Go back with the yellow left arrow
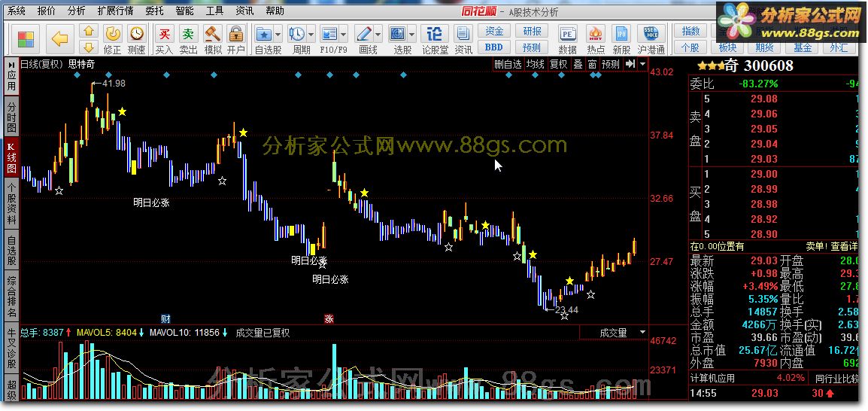 (59, 39)
